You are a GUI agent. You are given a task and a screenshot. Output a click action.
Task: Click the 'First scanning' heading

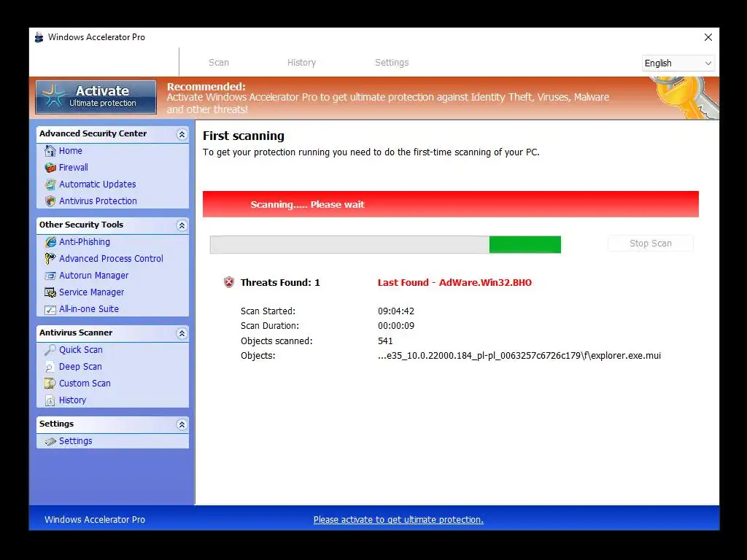244,136
